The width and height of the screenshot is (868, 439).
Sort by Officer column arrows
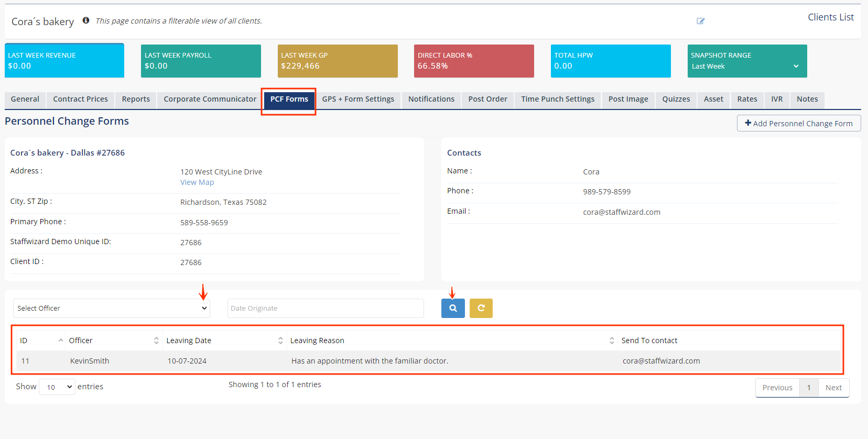click(156, 341)
